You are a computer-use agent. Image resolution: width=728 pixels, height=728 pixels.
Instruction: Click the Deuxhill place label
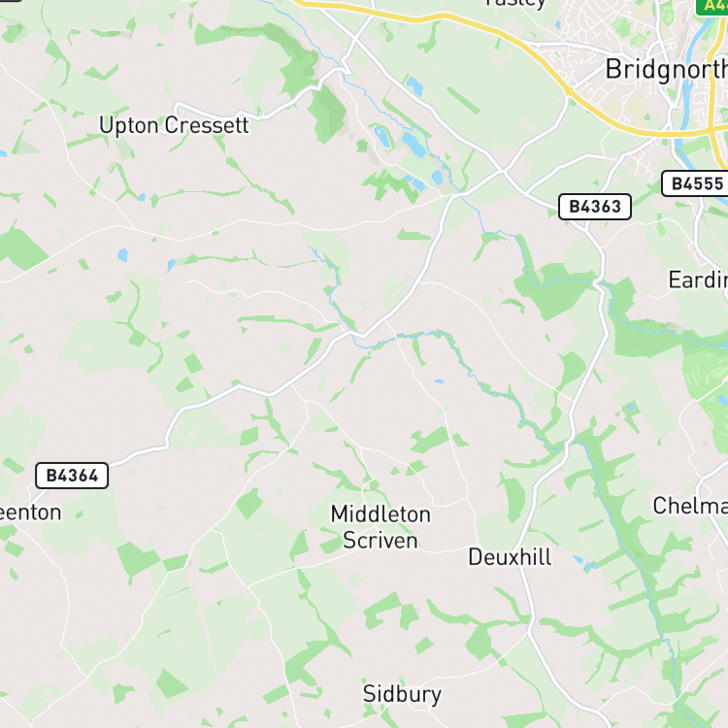pyautogui.click(x=510, y=557)
